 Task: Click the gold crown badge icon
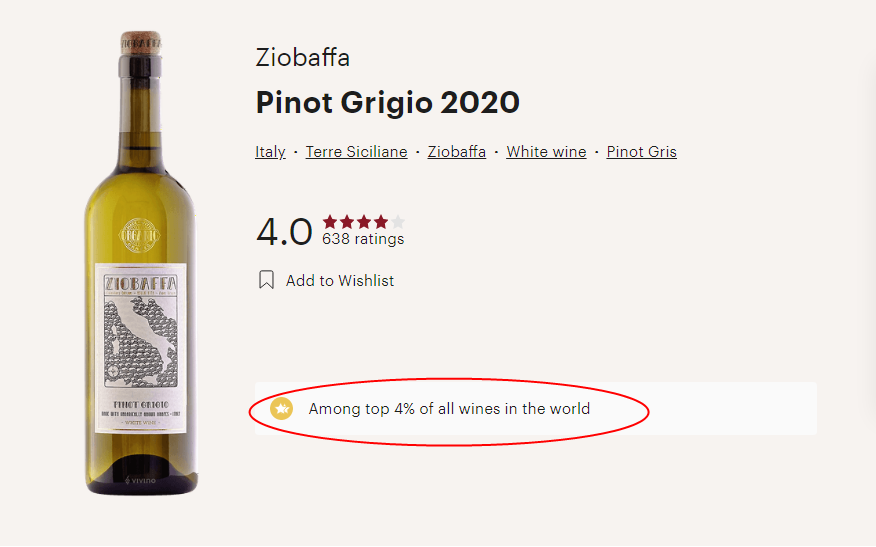pos(282,408)
